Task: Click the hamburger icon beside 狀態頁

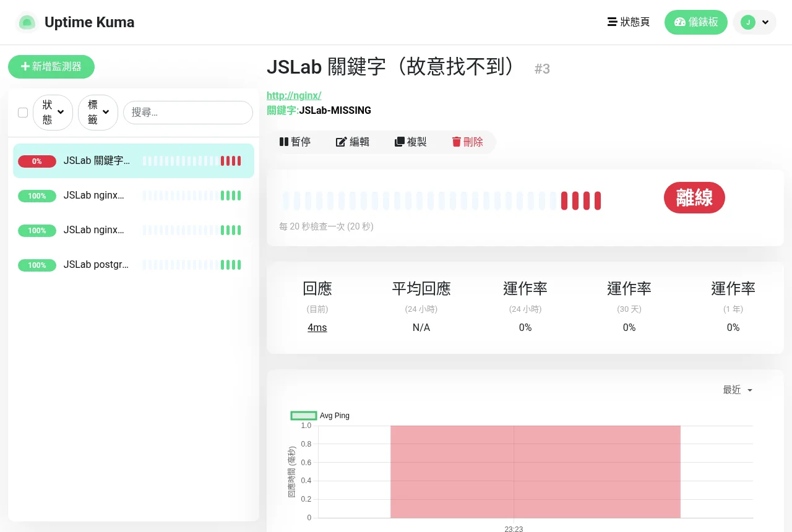Action: coord(613,22)
